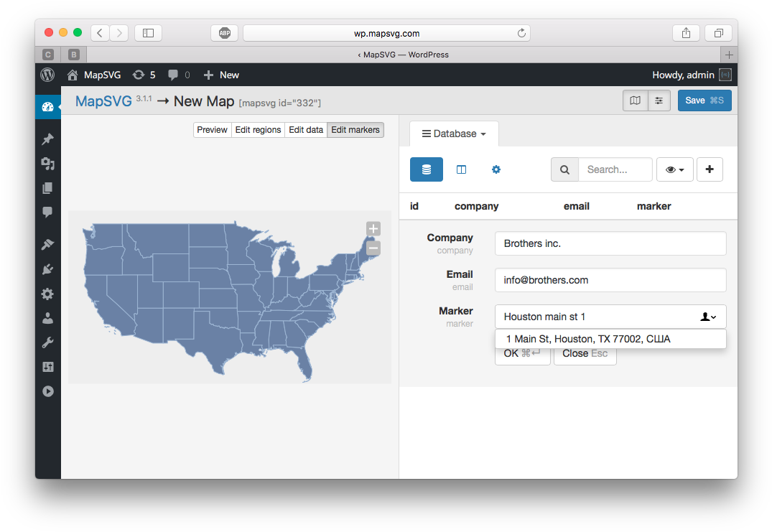The image size is (772, 532).
Task: Click the map view icon button
Action: [x=635, y=101]
